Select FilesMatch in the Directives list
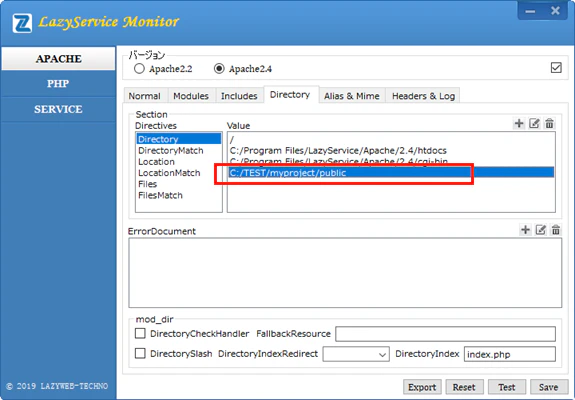 point(179,195)
